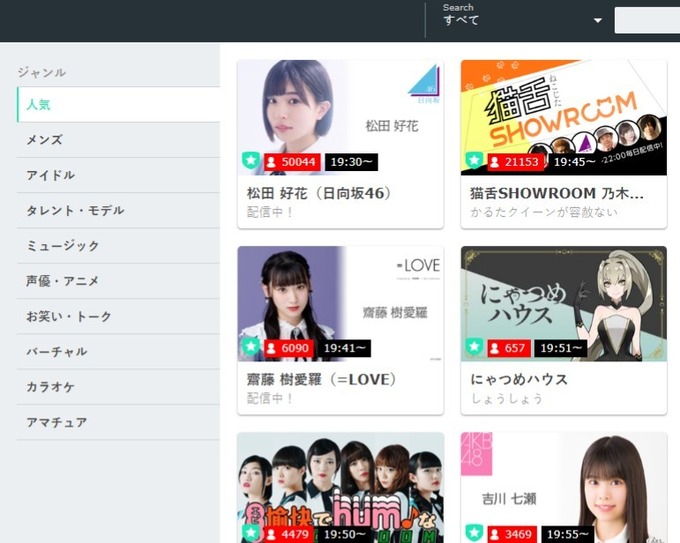This screenshot has height=543, width=680.
Task: Open the hum group stream thumbnail
Action: pyautogui.click(x=340, y=487)
